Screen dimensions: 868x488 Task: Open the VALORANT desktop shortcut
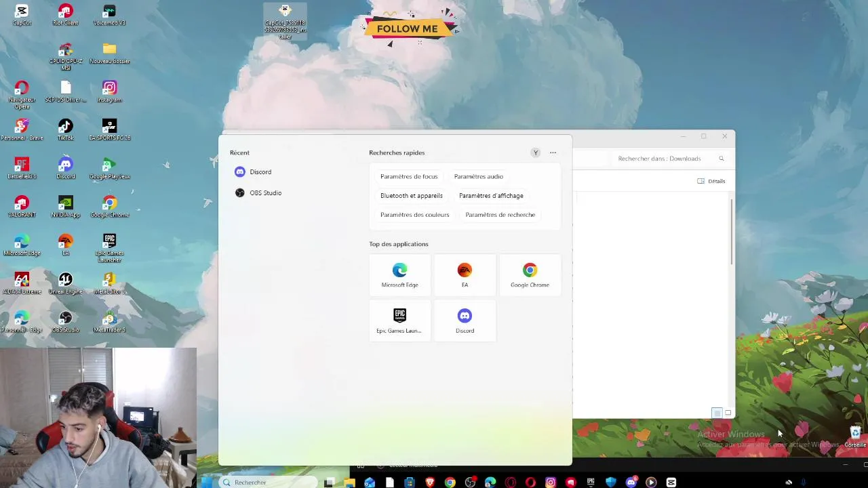point(22,207)
